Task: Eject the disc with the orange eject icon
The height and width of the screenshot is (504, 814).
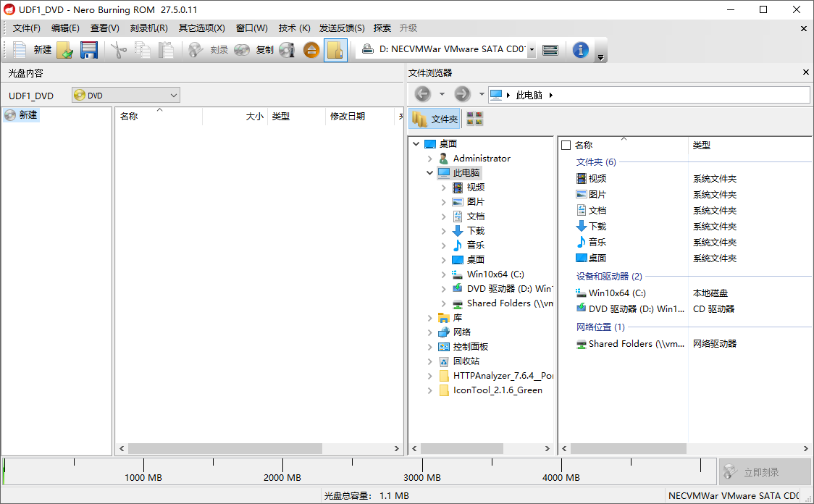Action: point(311,50)
